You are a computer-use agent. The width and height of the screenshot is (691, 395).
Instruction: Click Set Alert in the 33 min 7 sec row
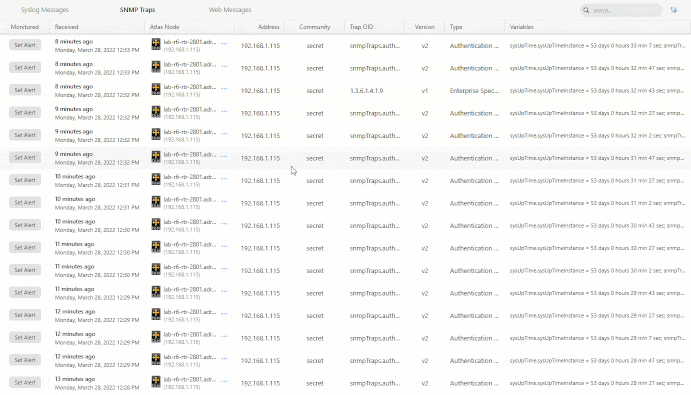pyautogui.click(x=25, y=45)
